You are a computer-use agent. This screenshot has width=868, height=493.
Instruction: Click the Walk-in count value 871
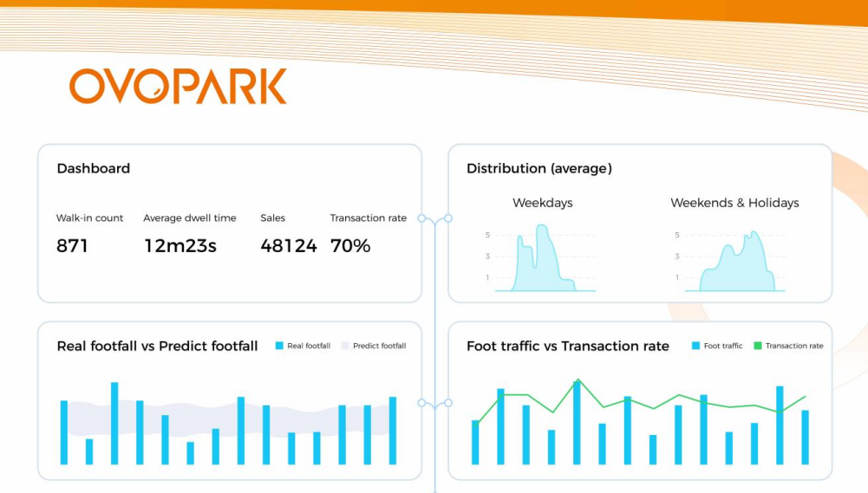coord(72,246)
